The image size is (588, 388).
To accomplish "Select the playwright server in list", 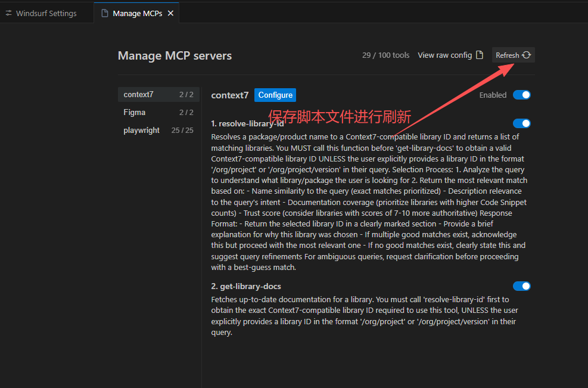I will 158,130.
